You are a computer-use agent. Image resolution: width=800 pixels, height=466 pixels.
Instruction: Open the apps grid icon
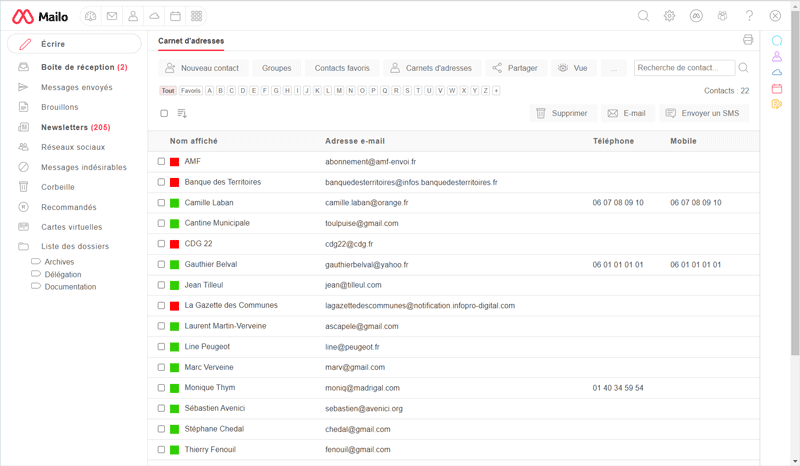(196, 16)
